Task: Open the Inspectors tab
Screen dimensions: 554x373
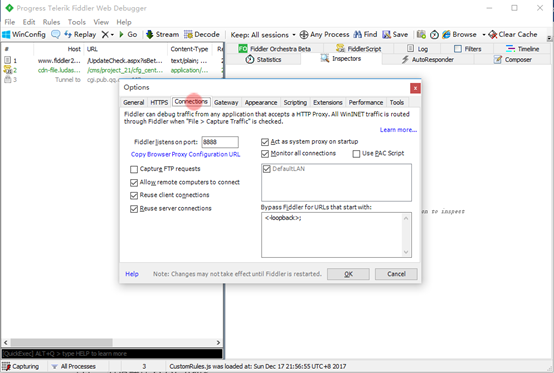Action: (341, 59)
